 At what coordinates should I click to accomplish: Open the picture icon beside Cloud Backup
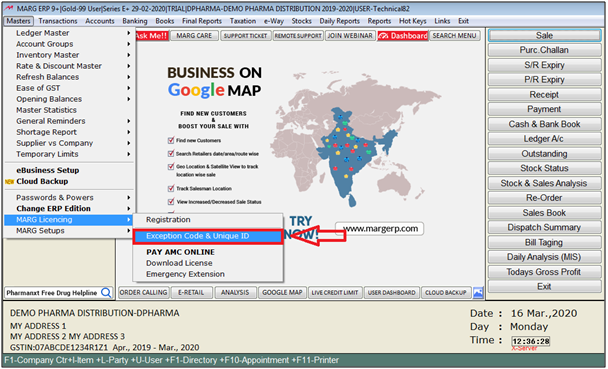[x=478, y=293]
